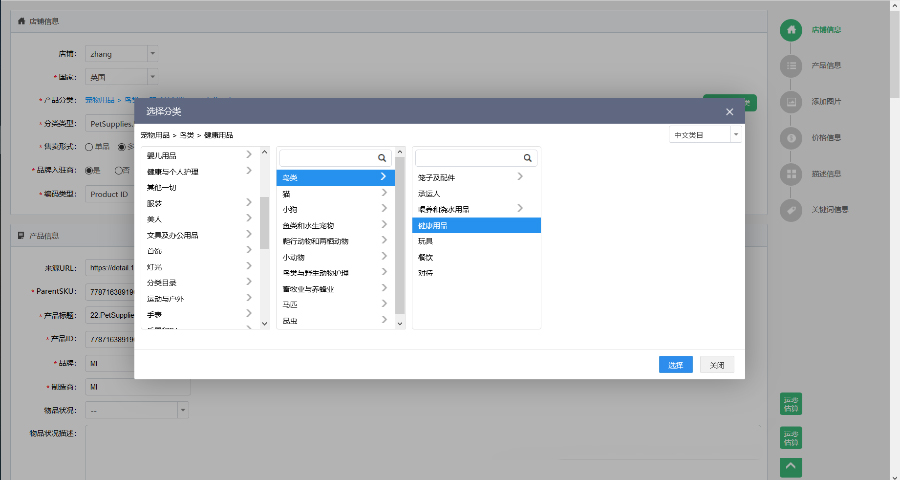Open the 添加图片 image step icon
This screenshot has width=900, height=480.
click(x=791, y=102)
